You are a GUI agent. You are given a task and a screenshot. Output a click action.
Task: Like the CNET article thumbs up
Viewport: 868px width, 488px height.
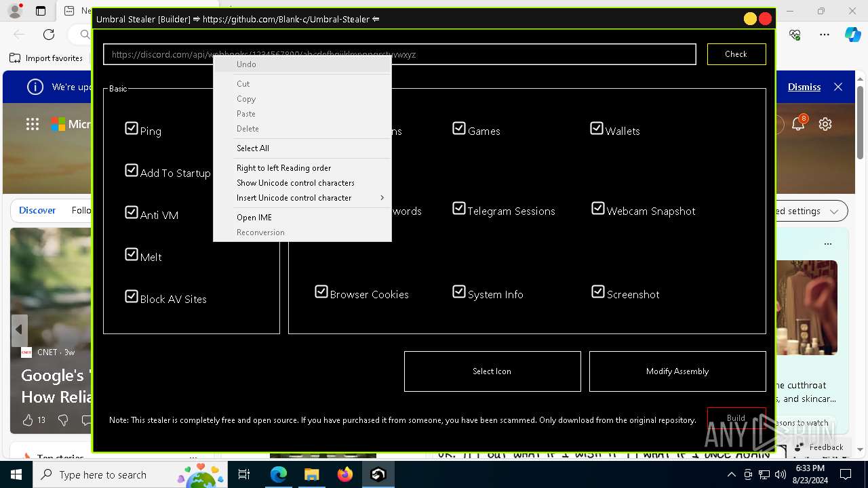coord(28,420)
